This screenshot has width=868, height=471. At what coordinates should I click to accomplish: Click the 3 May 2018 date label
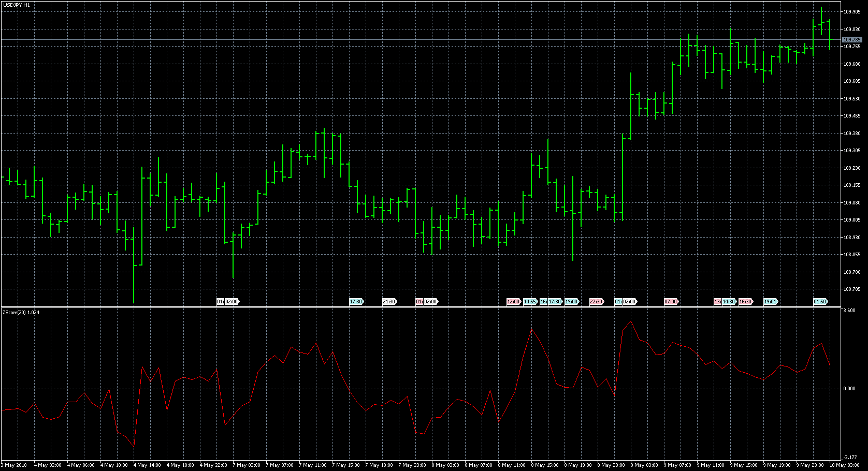pos(15,465)
